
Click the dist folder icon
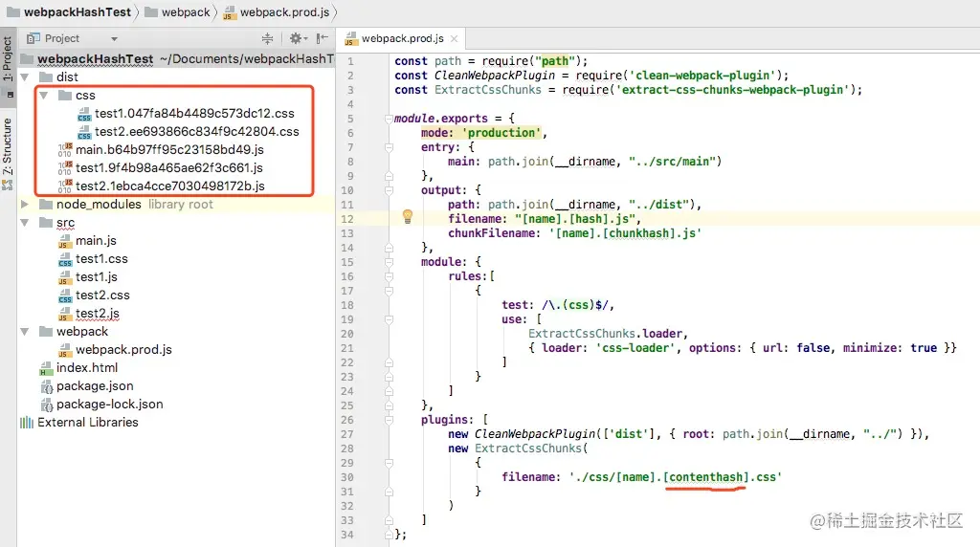pyautogui.click(x=46, y=77)
